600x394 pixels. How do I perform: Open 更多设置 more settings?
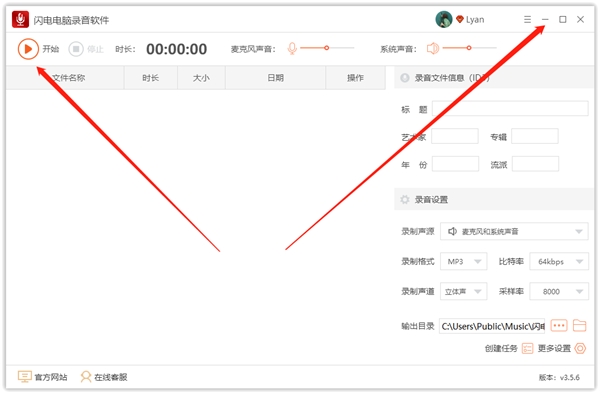[x=562, y=348]
